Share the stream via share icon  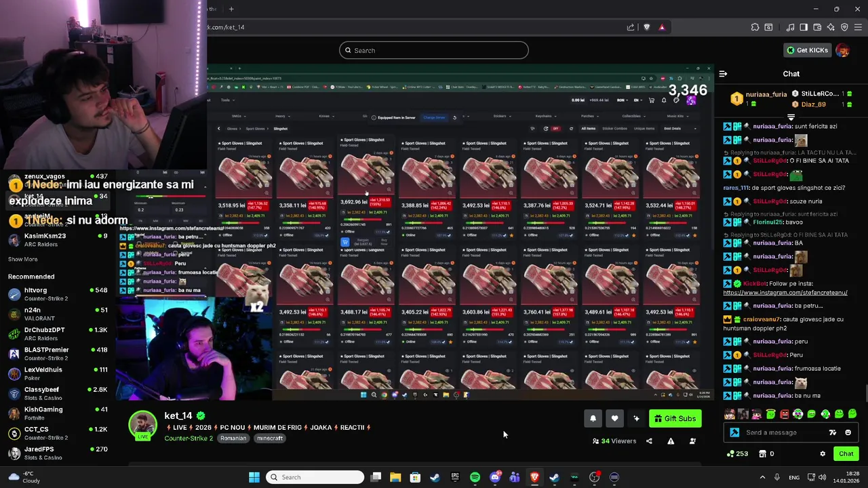[x=649, y=441]
